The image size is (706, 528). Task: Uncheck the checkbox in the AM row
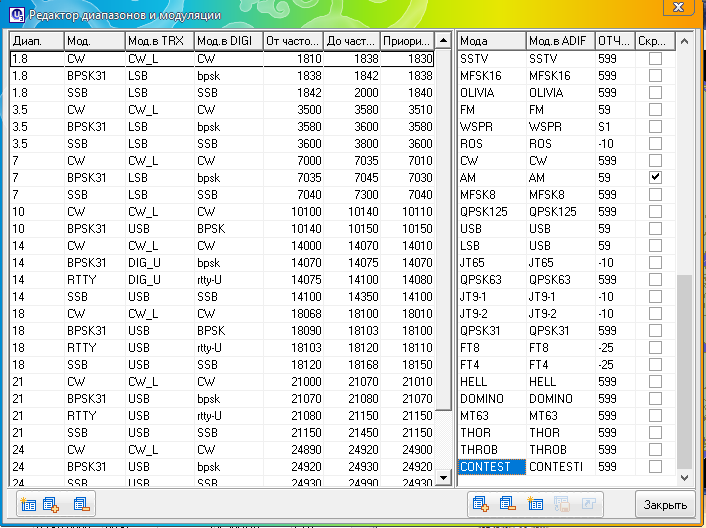(x=655, y=177)
